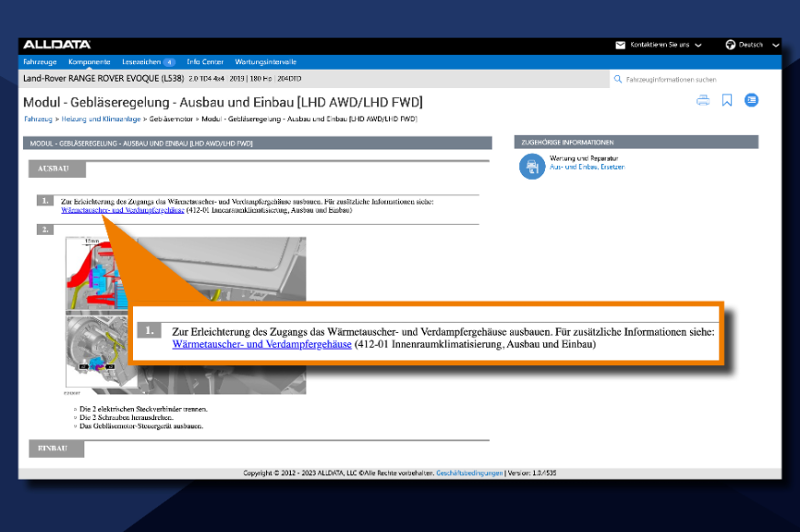Click the blower module diagram image
Image resolution: width=800 pixels, height=532 pixels.
[x=185, y=316]
